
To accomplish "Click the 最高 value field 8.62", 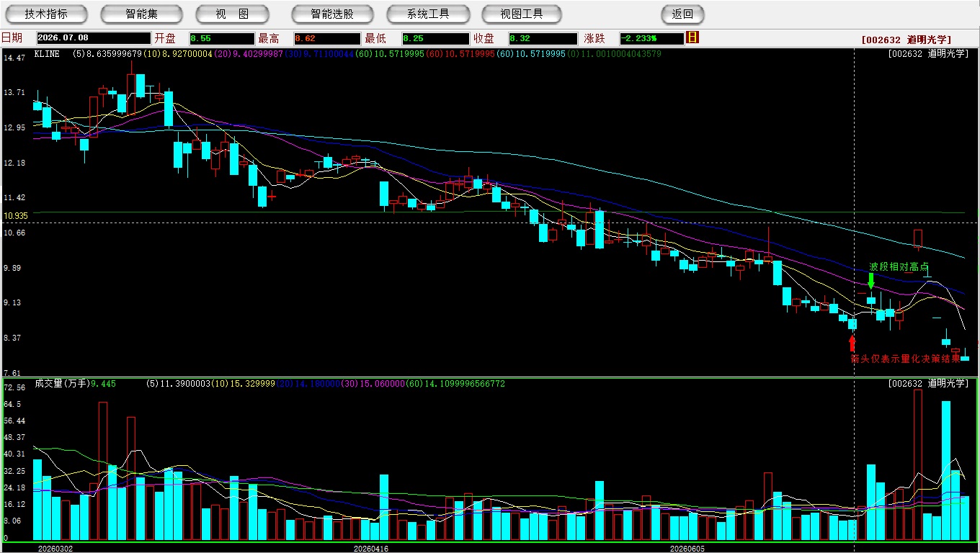I will pyautogui.click(x=327, y=38).
